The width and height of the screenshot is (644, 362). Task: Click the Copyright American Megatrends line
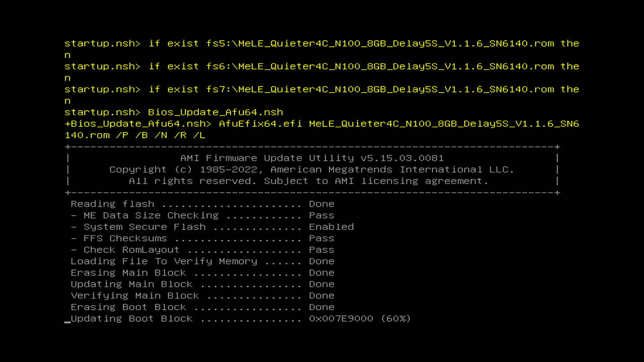(x=312, y=169)
